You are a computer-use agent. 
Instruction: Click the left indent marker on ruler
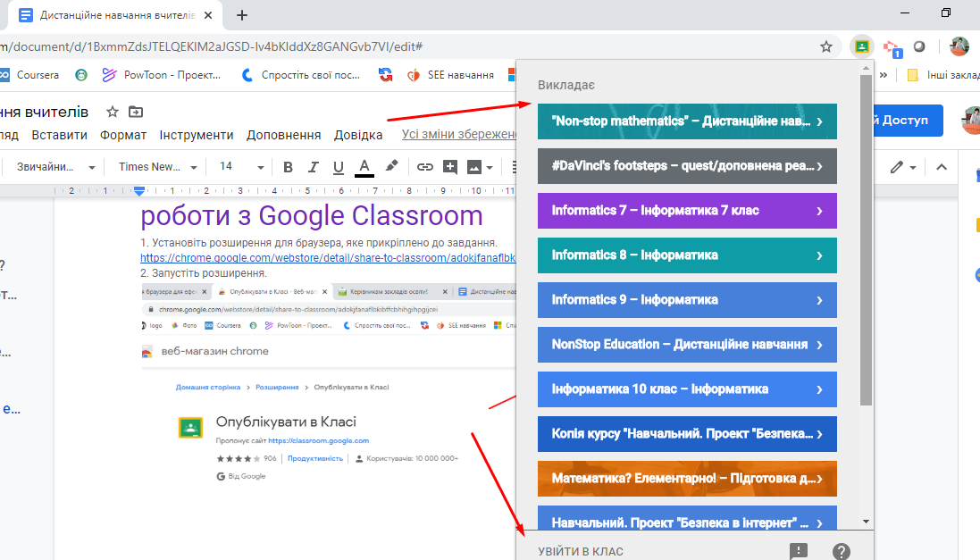(x=139, y=191)
